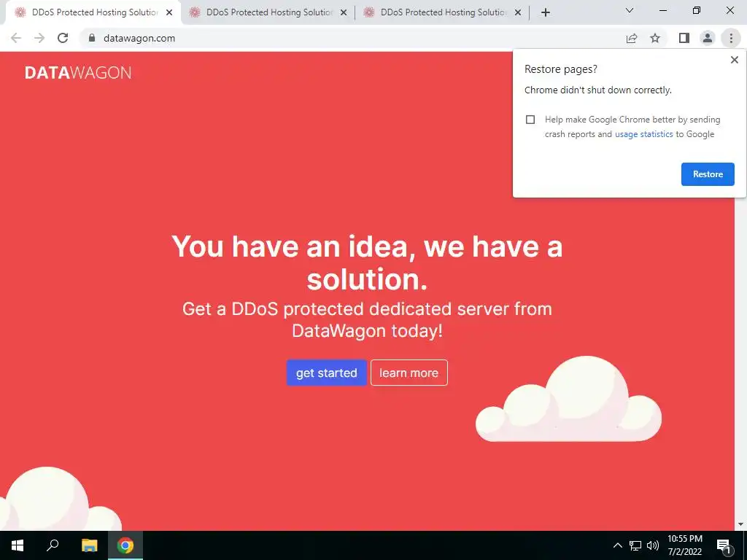747x560 pixels.
Task: Share this page using the share icon
Action: coord(632,38)
